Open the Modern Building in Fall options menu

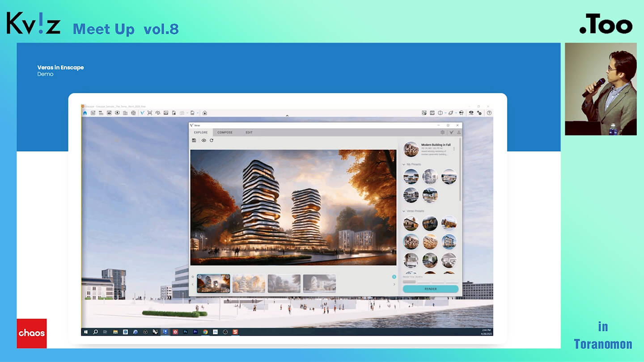point(454,149)
